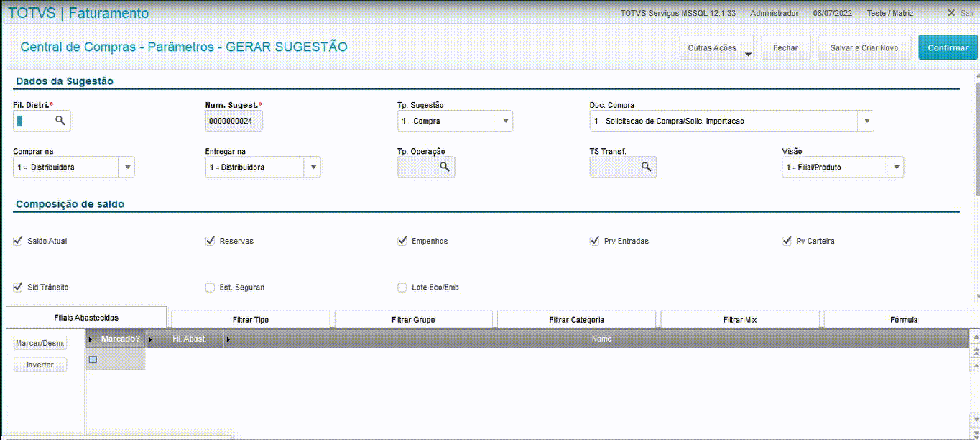Sort by Fil. Abast. column header
This screenshot has width=980, height=440.
pyautogui.click(x=185, y=339)
